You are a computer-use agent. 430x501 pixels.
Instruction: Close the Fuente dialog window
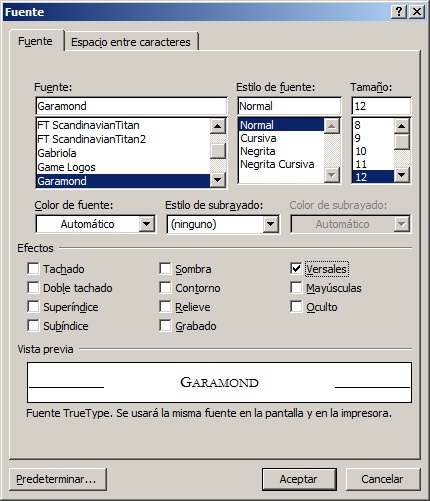pos(417,12)
